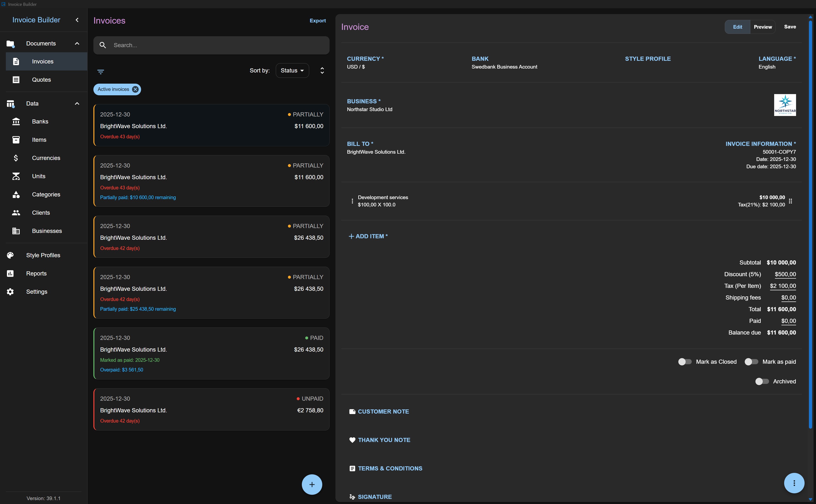Add new invoice with the plus button
This screenshot has height=504, width=816.
tap(312, 484)
